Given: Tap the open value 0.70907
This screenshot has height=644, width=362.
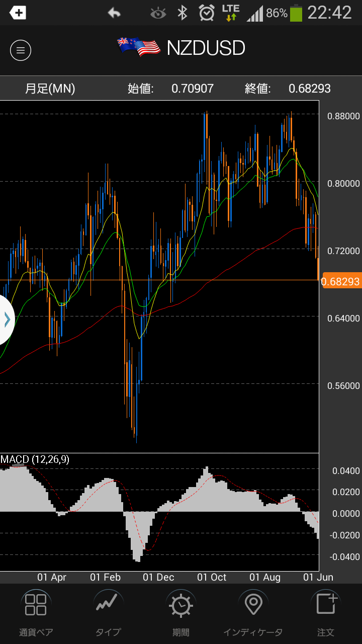Looking at the screenshot, I should (x=193, y=89).
